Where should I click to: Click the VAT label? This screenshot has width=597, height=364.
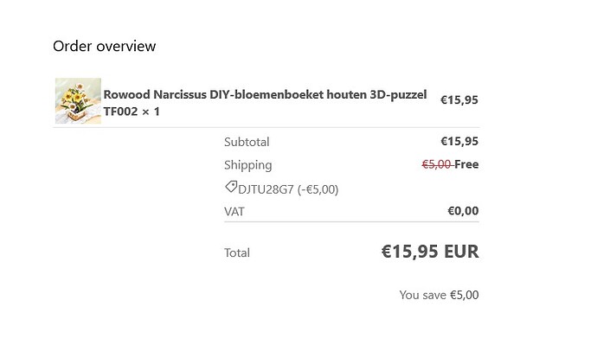coord(234,211)
